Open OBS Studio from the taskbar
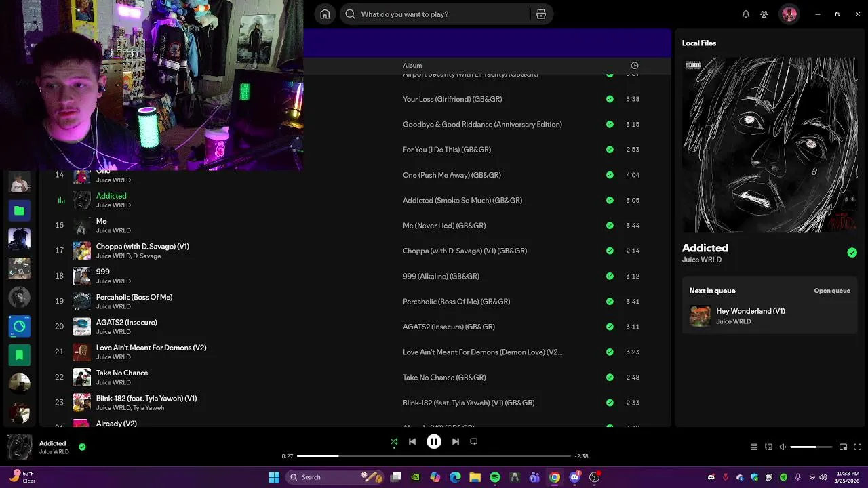 595,477
